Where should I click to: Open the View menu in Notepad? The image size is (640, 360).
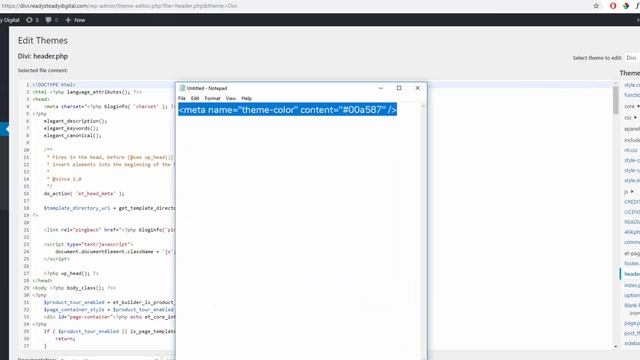(x=231, y=98)
